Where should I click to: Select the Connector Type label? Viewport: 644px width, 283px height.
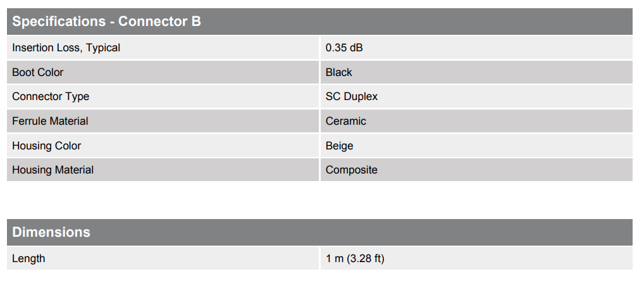click(x=51, y=96)
